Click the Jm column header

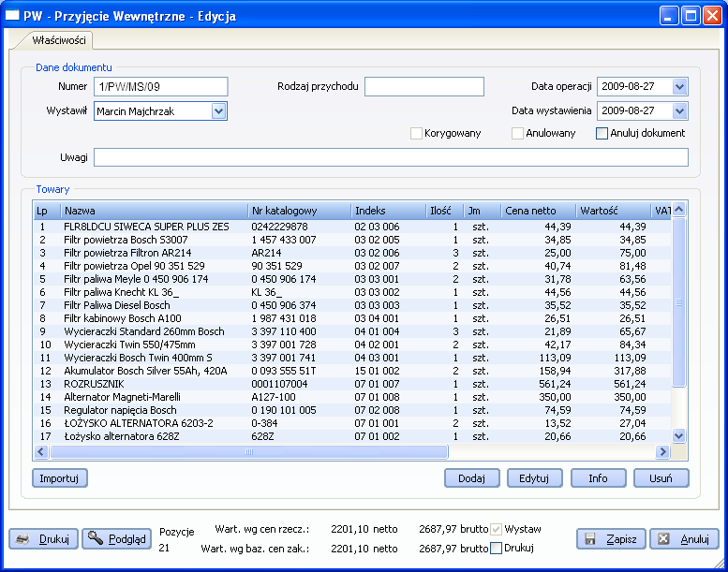click(x=483, y=211)
